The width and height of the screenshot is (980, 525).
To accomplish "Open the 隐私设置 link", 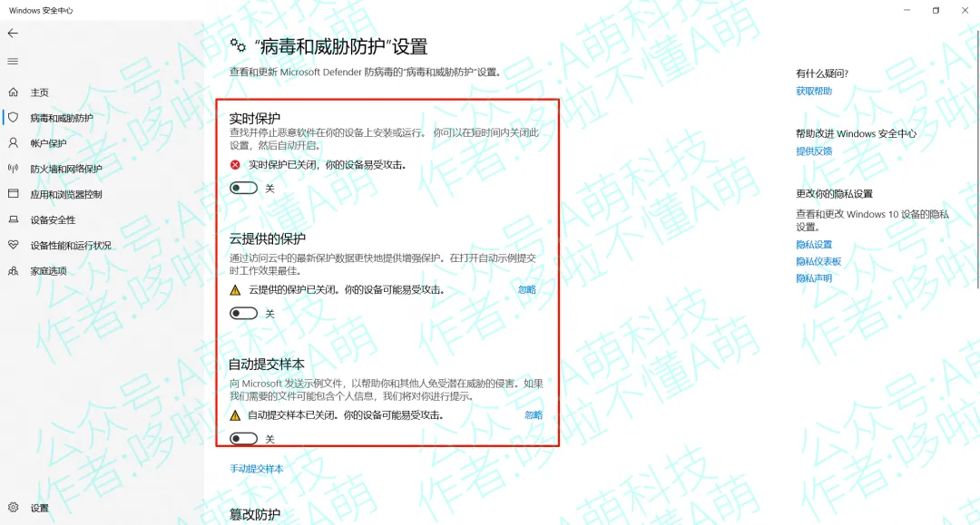I will pyautogui.click(x=814, y=245).
